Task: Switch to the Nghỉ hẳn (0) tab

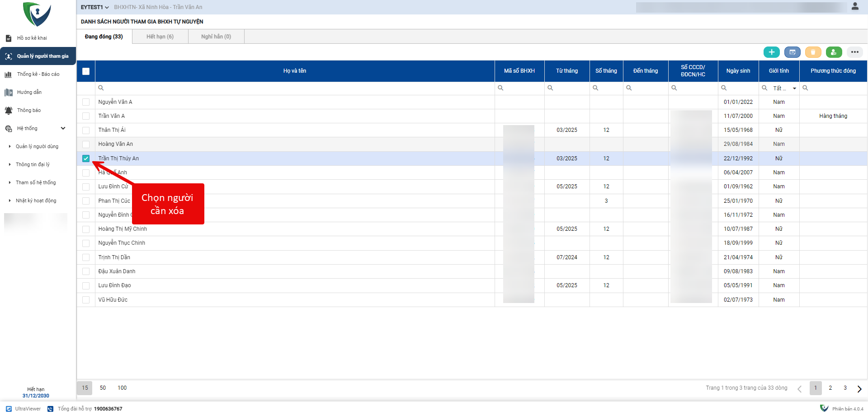Action: (x=216, y=37)
